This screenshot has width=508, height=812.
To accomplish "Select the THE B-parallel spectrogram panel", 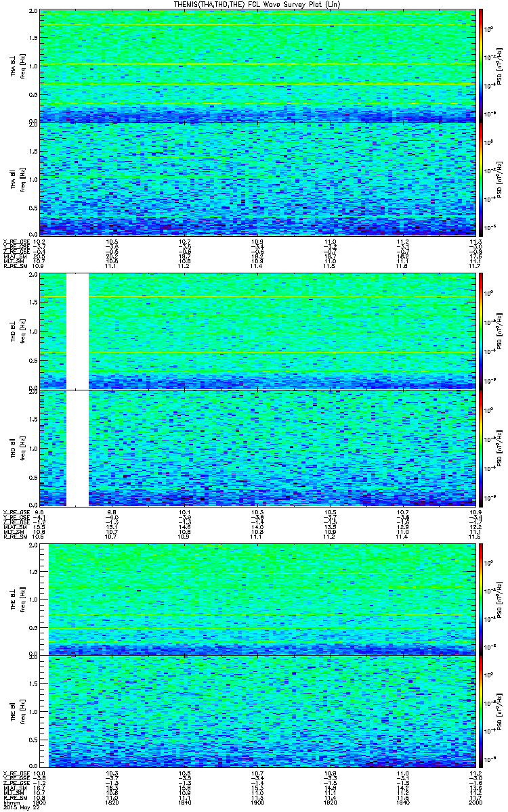I will (257, 712).
